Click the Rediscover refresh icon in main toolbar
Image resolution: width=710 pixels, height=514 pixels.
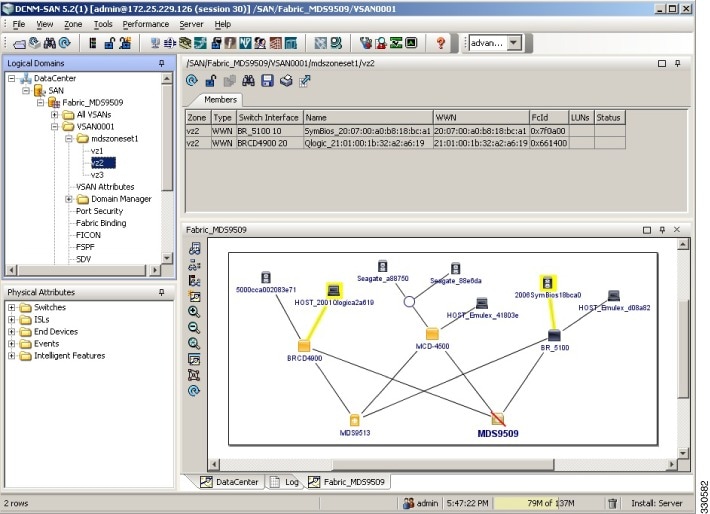(65, 43)
